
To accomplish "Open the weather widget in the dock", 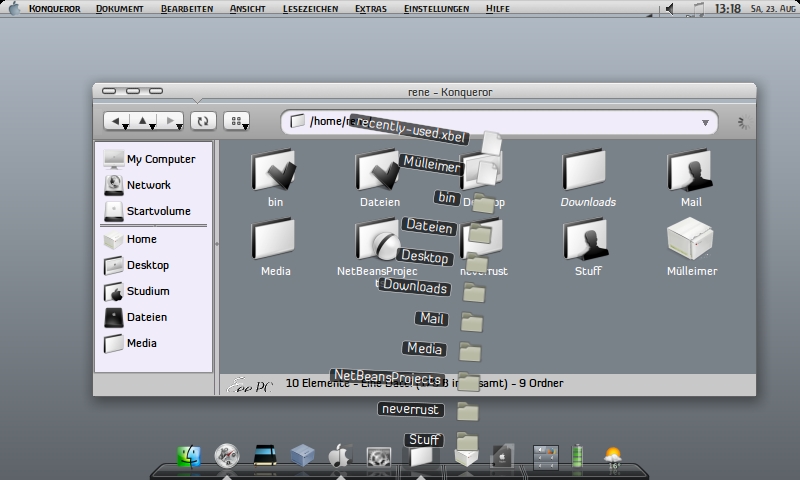I will coord(613,457).
